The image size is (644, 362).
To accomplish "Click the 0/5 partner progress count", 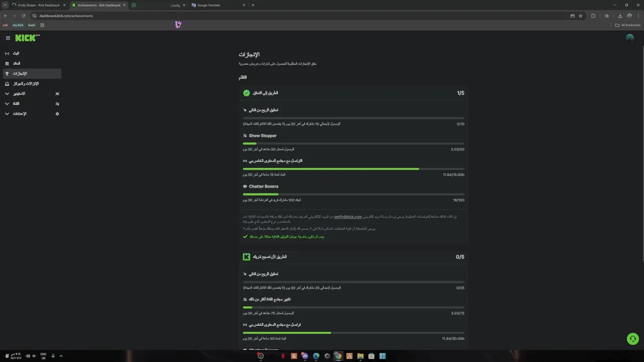I will [460, 257].
